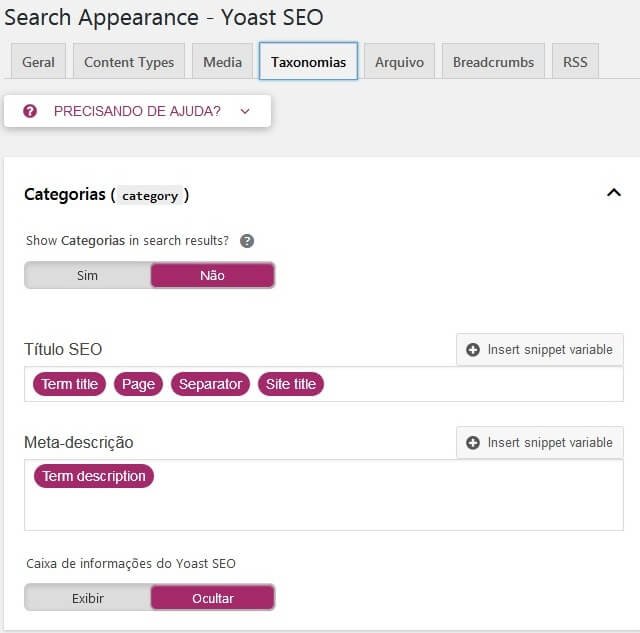Set show Categorias in search to Não
Image resolution: width=640 pixels, height=633 pixels.
[213, 275]
